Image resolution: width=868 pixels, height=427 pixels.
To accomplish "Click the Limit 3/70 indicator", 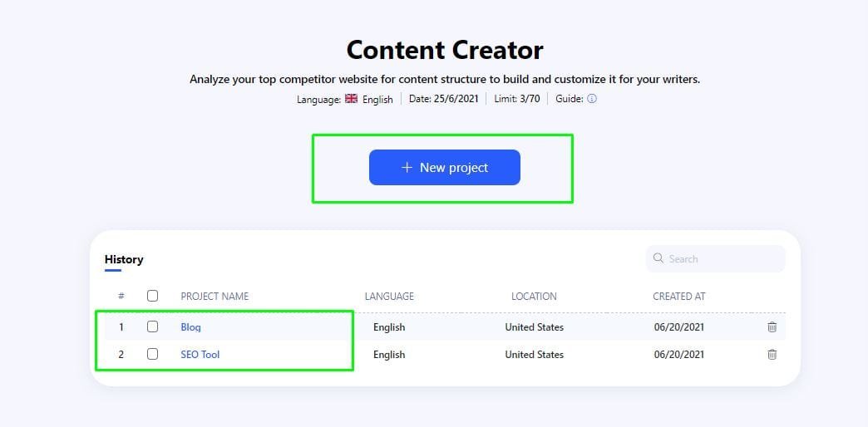I will point(517,99).
